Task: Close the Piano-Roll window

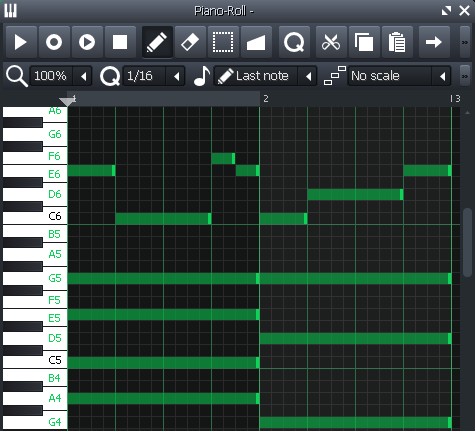Action: click(x=464, y=11)
